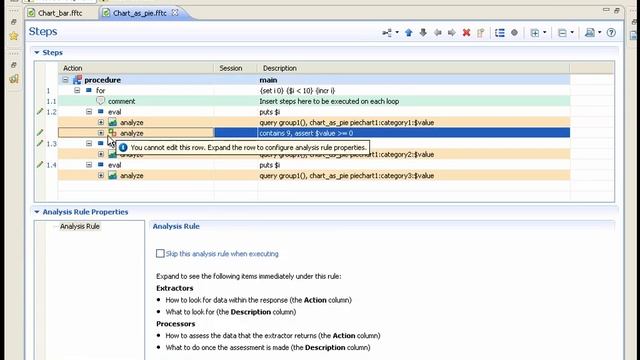Maximize the editor pane via top-right icon

(617, 10)
